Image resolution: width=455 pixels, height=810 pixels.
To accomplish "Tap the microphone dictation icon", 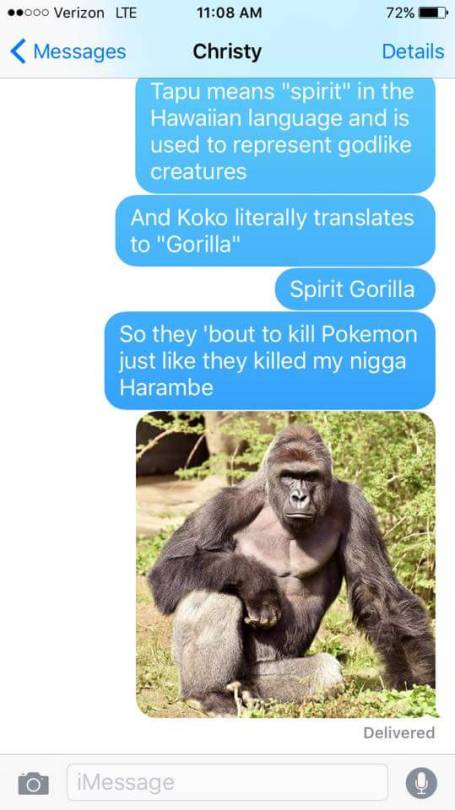I will click(x=421, y=783).
